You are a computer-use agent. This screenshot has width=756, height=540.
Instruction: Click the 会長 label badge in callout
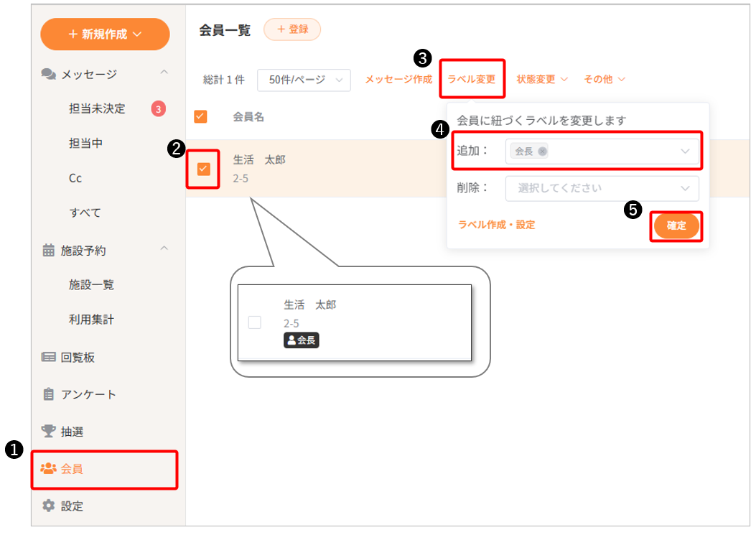coord(302,340)
